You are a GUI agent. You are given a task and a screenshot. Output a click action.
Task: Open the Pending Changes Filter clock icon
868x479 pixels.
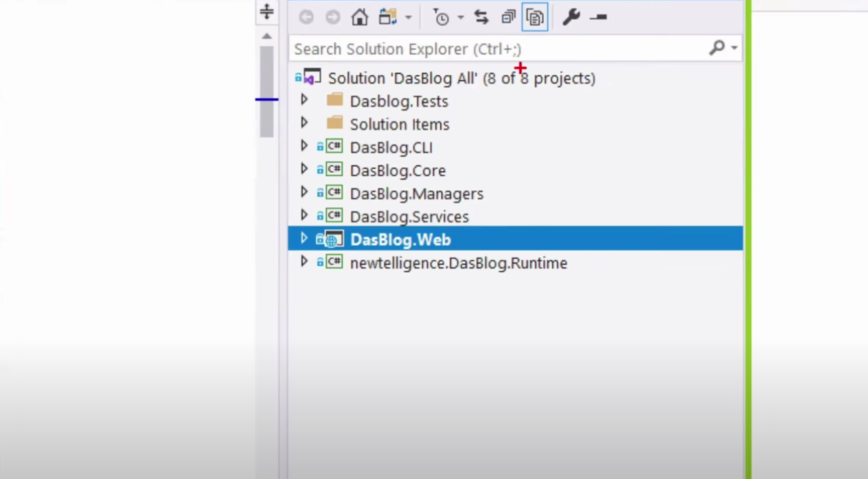[x=441, y=17]
